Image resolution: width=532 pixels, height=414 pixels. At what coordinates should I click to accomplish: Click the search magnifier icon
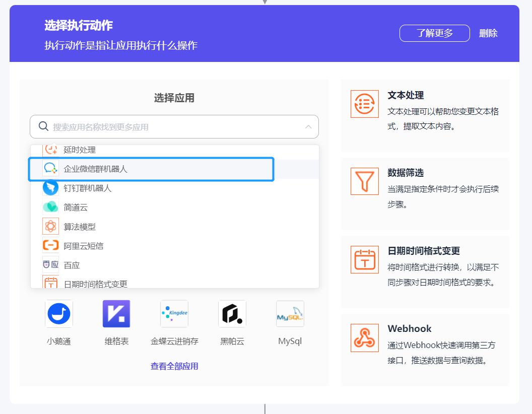[43, 126]
